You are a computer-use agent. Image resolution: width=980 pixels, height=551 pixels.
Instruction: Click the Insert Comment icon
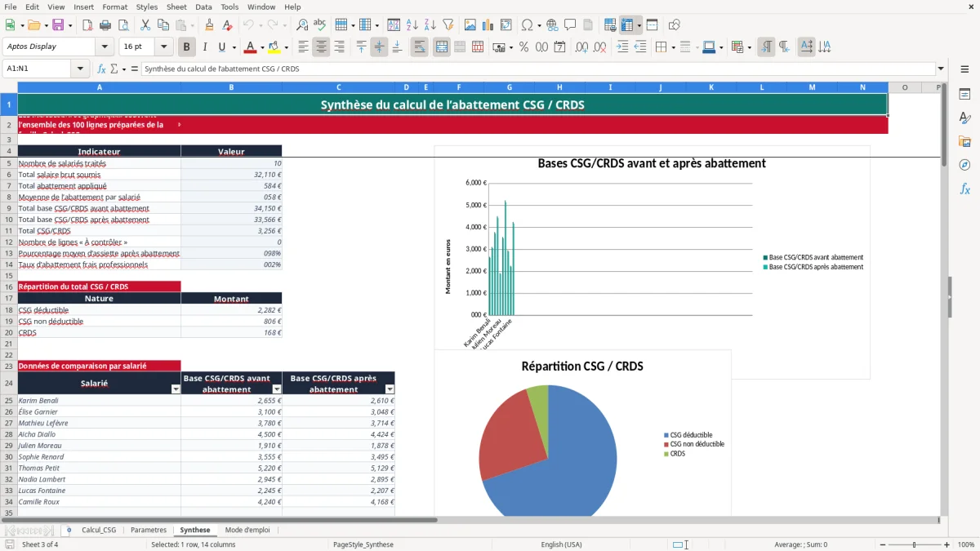570,25
